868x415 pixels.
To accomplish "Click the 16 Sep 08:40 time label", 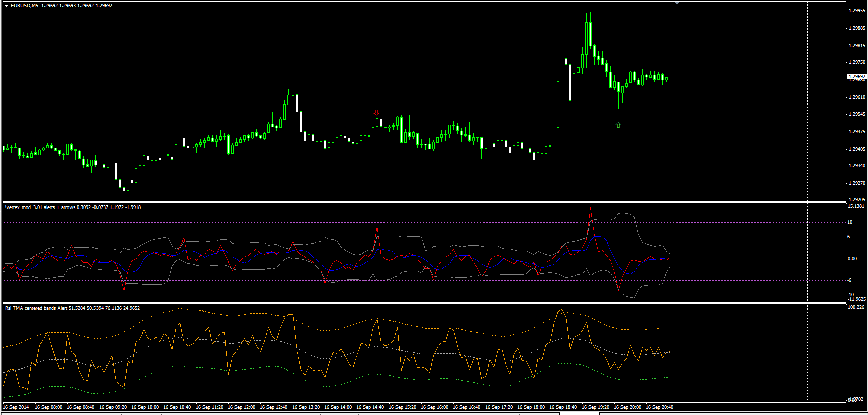I will click(81, 407).
